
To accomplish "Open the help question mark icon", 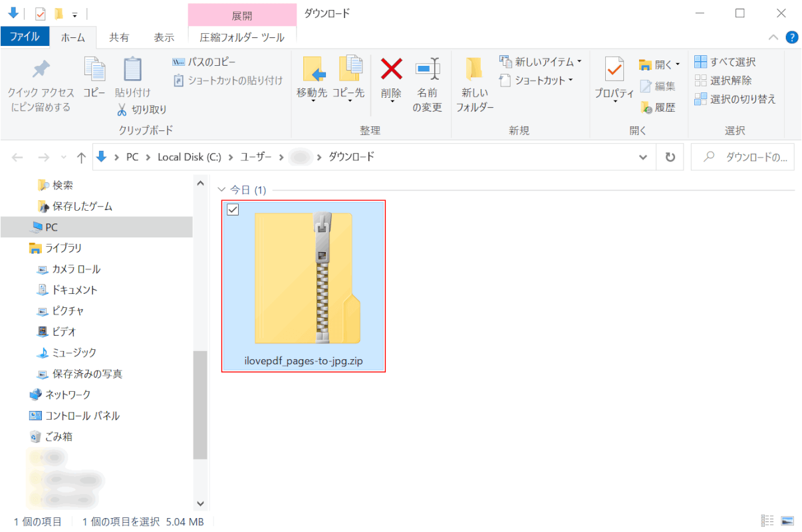I will tap(791, 37).
